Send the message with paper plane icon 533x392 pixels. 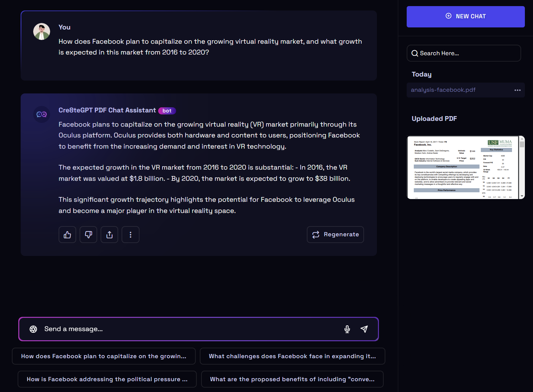point(364,329)
